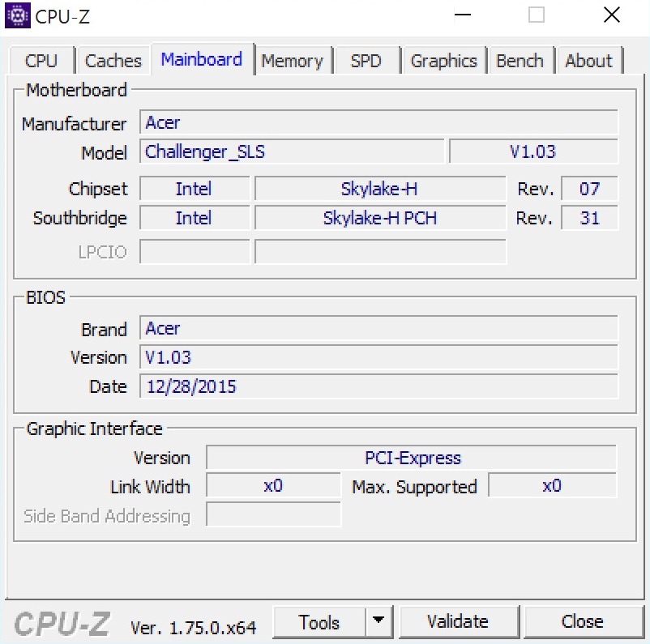Click the Link Width x0 field
Screen dimensions: 650x644
coord(273,486)
